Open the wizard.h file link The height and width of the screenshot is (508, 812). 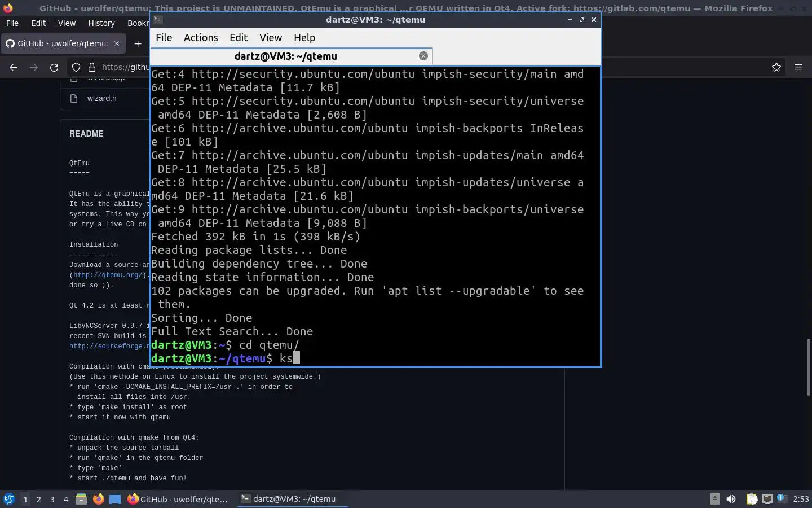(102, 98)
